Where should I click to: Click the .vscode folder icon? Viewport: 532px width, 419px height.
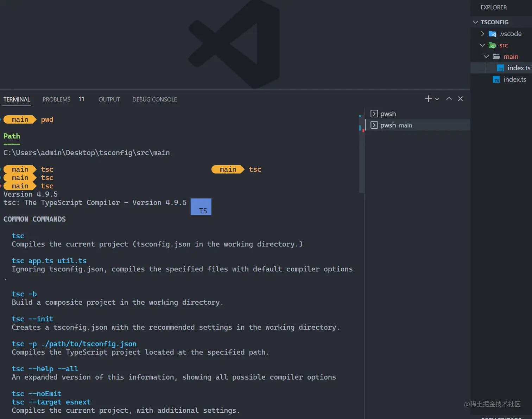(493, 34)
